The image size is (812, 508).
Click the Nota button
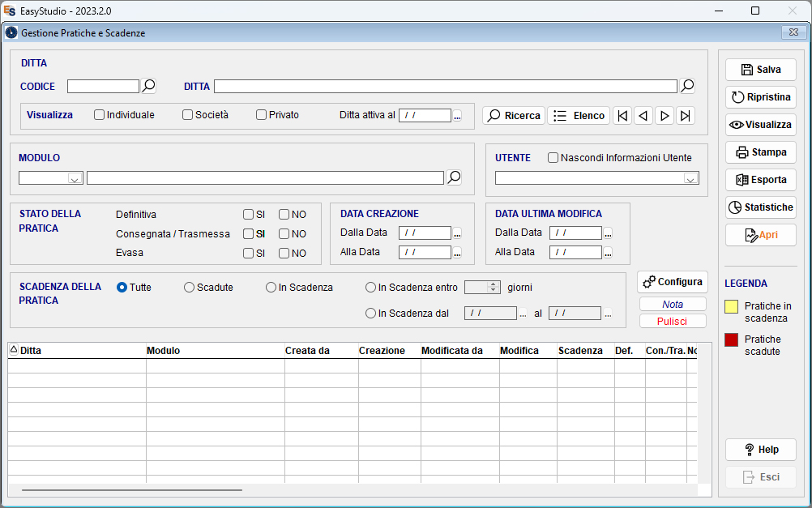[x=673, y=304]
